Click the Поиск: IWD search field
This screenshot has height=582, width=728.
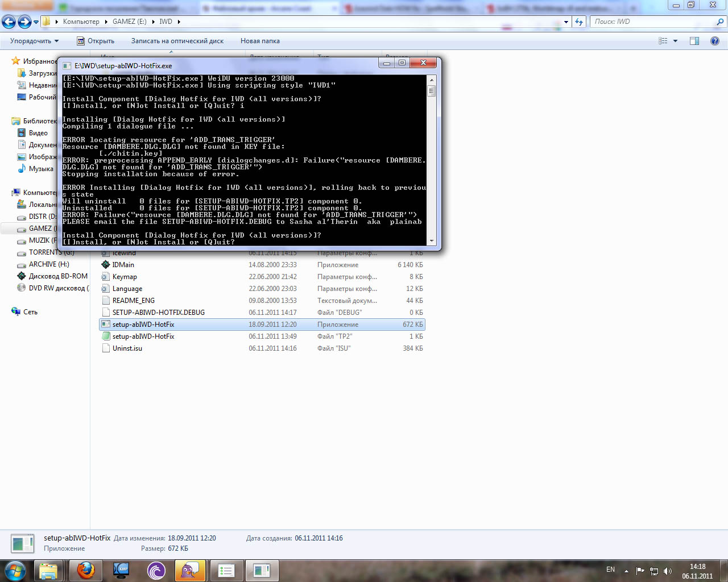coord(652,22)
